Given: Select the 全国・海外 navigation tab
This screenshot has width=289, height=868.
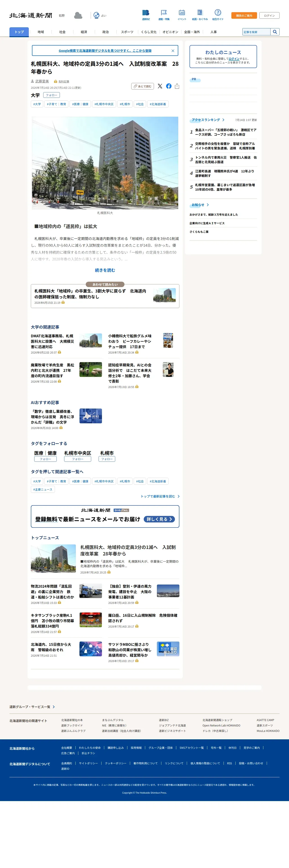Looking at the screenshot, I should pos(192,32).
